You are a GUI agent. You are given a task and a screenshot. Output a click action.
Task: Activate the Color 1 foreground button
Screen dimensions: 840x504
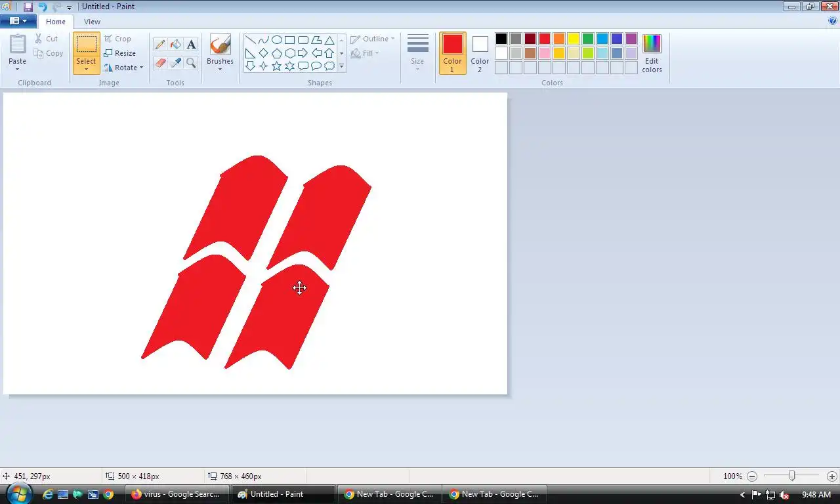452,53
